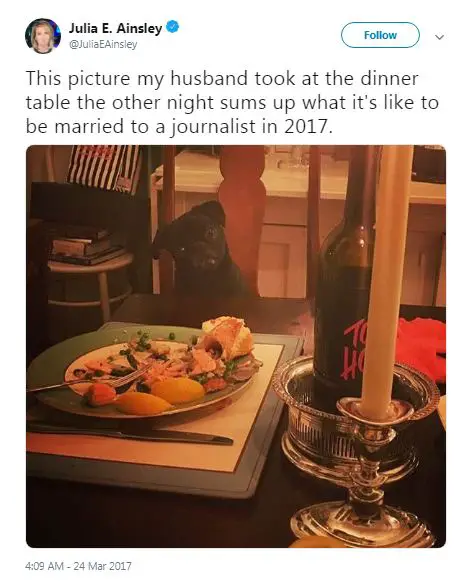Expand the tweet options chevron
This screenshot has height=581, width=468.
click(x=439, y=37)
